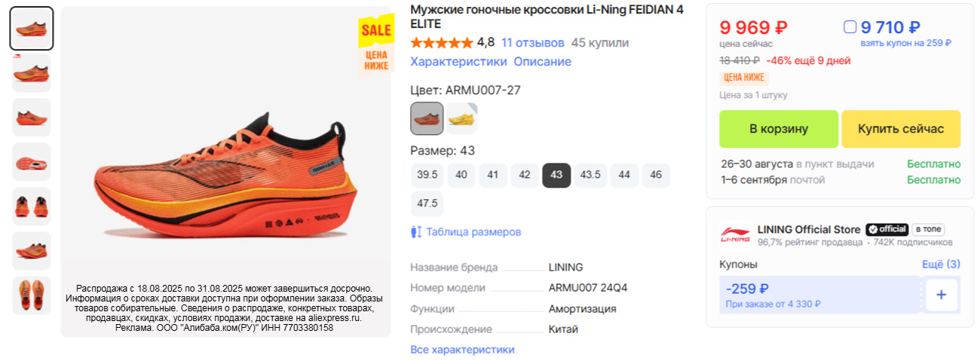Add item with "В корзину" button
Viewport: 980px width, 361px height.
point(779,129)
